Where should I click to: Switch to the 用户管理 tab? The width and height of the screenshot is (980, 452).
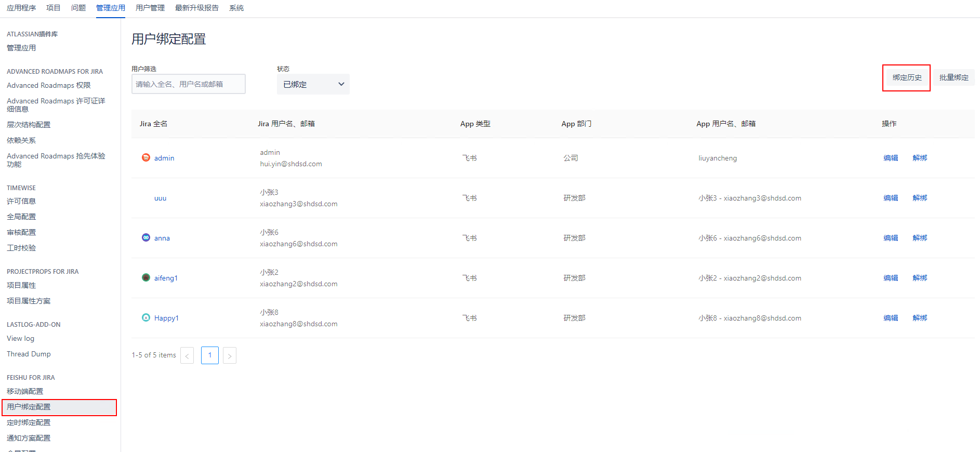click(x=150, y=8)
